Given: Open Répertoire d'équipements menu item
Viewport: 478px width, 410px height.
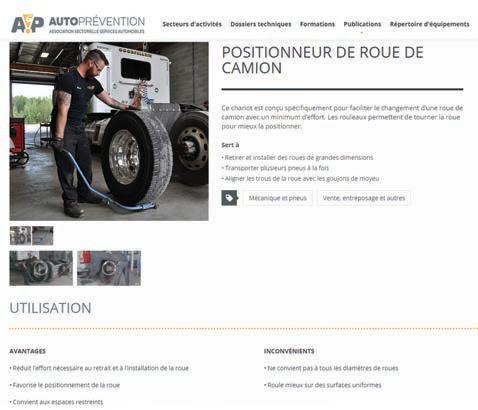Looking at the screenshot, I should (430, 24).
